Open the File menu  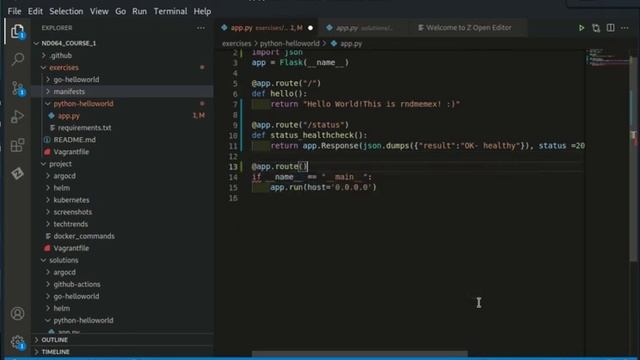(x=14, y=11)
